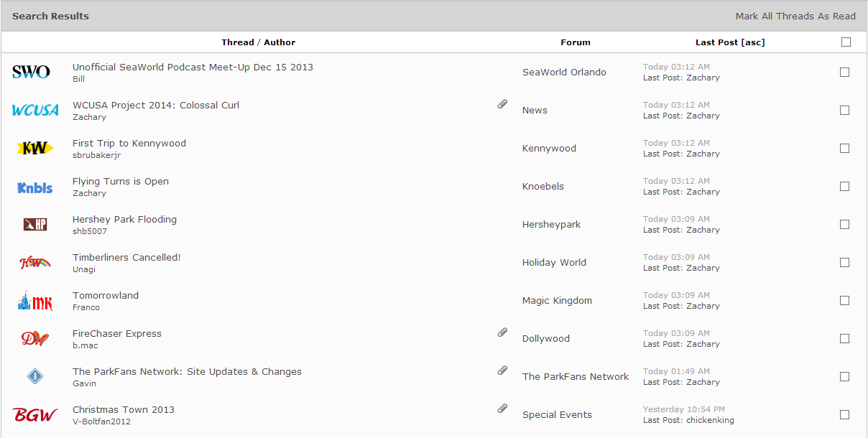Click the Dollywood DW butterfly icon
This screenshot has height=438, width=868.
tap(34, 339)
